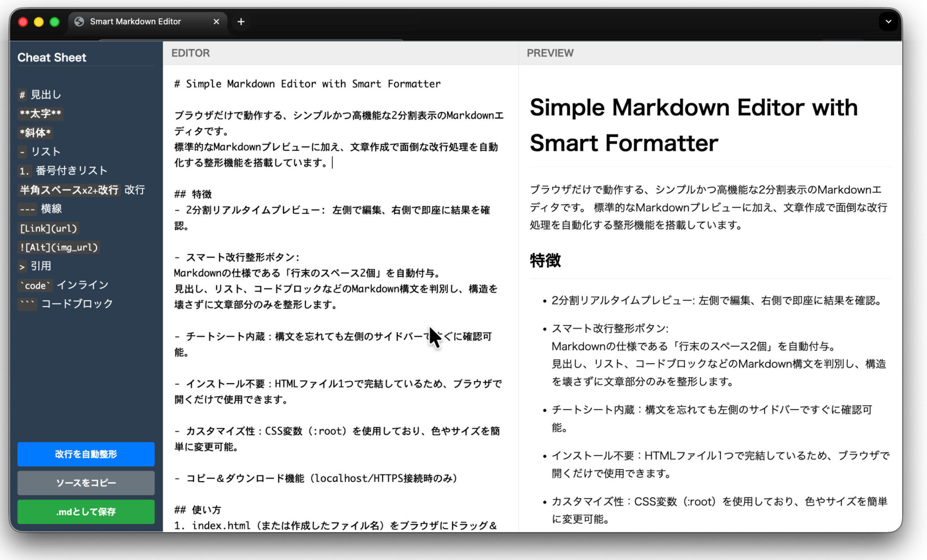Click the numbered list (番号付きリスト) shortcut

(x=63, y=171)
